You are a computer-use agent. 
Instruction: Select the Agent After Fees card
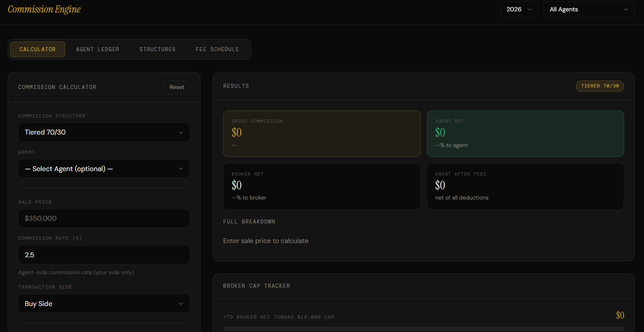point(526,186)
